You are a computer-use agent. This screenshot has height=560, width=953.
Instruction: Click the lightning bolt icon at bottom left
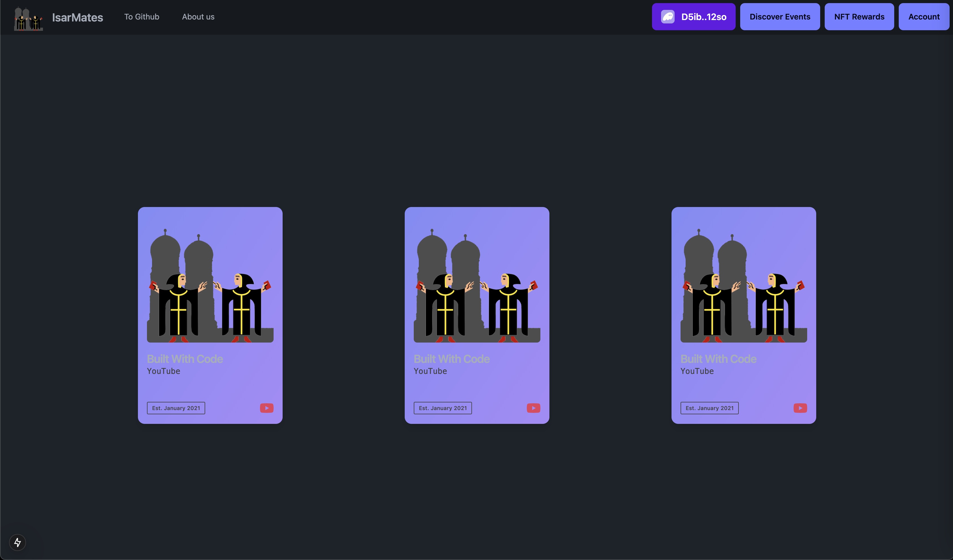(x=18, y=542)
